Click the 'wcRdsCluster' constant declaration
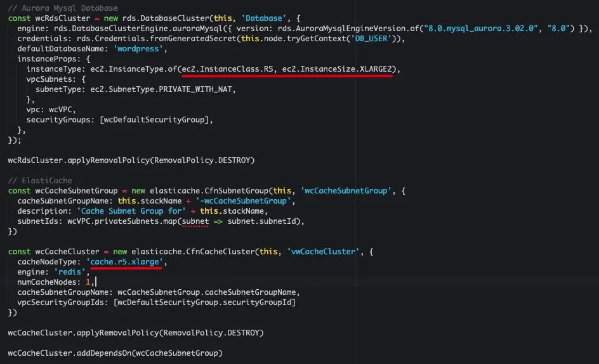The width and height of the screenshot is (599, 364). coord(63,18)
